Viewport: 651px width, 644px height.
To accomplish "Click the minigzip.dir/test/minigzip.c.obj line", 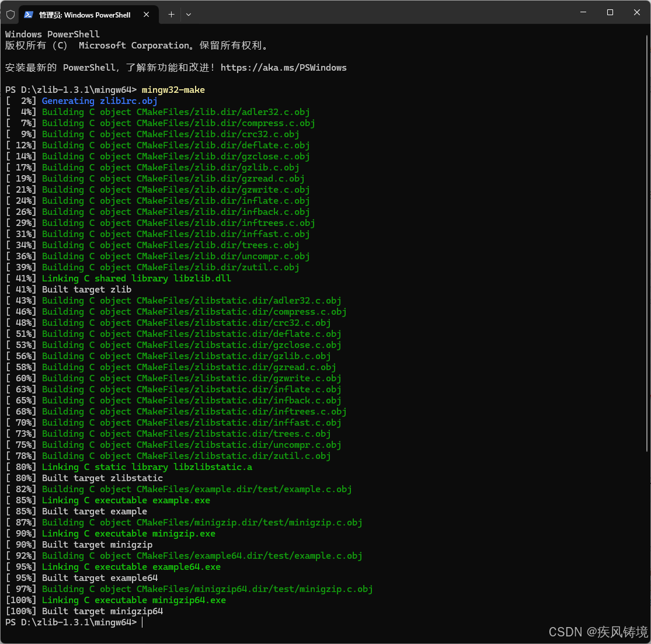I will point(184,523).
